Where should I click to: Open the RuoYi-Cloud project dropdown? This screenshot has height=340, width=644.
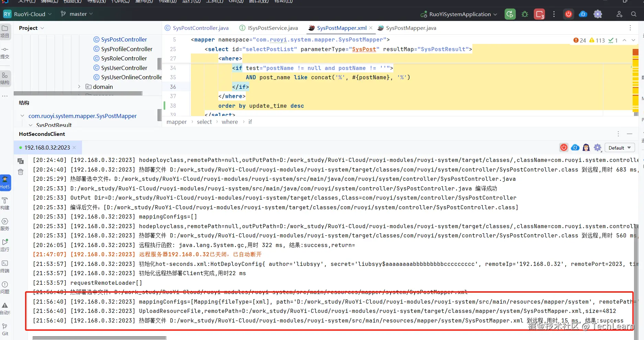27,14
